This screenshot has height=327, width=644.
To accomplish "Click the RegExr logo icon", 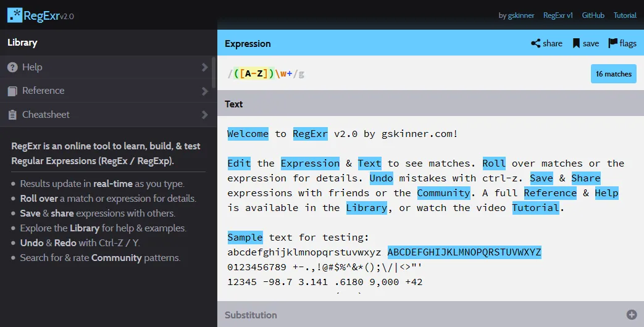I will [15, 15].
